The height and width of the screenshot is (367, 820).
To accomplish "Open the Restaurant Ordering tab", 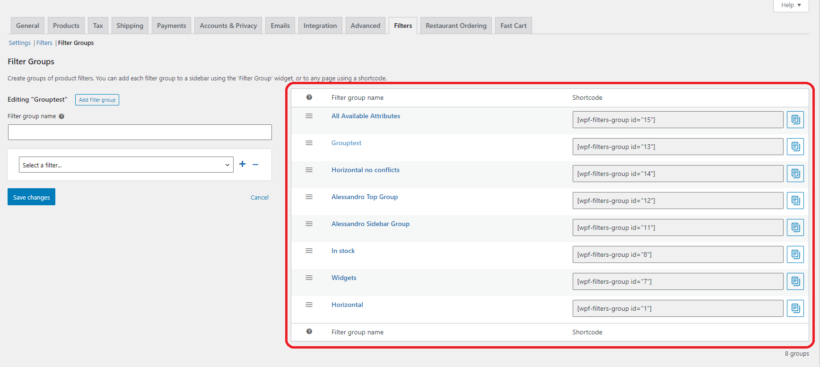I will 456,26.
